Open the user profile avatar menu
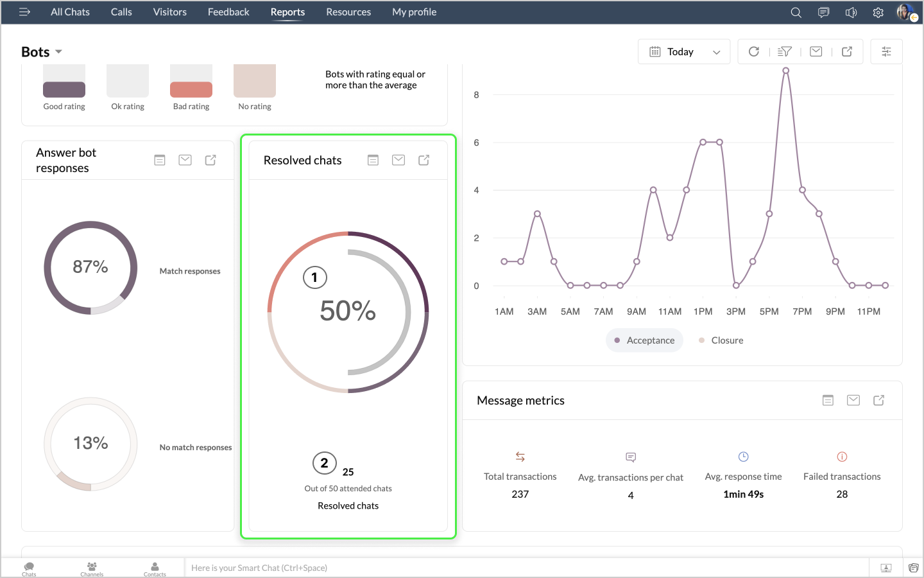The height and width of the screenshot is (578, 924). coord(905,12)
